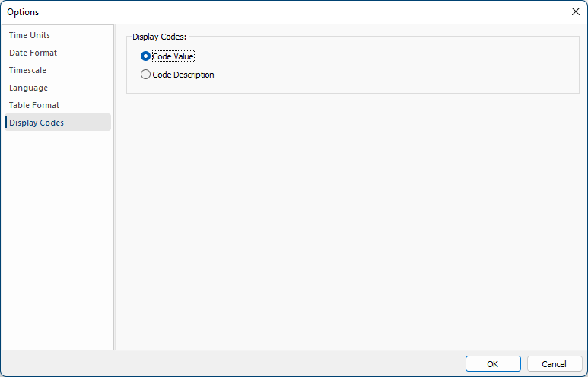Switch to the Date Format settings

[x=33, y=53]
